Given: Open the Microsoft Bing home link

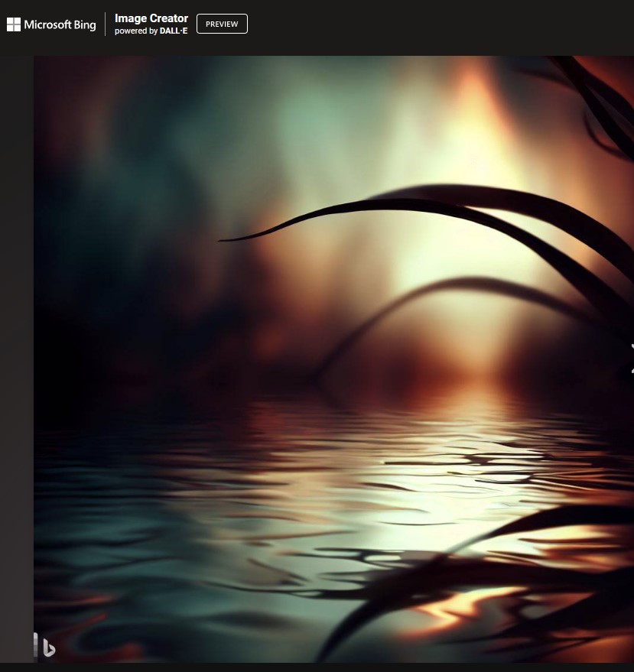Looking at the screenshot, I should point(60,24).
